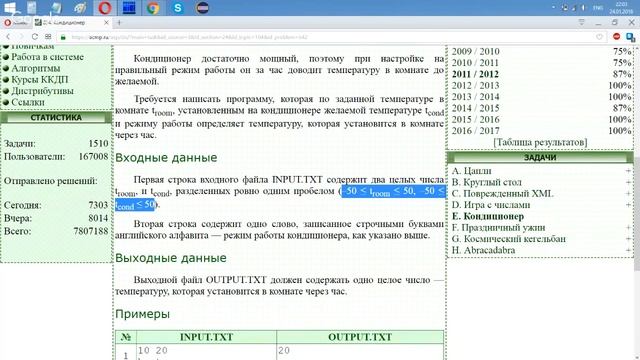Open problem A. Цапли
Image resolution: width=640 pixels, height=360 pixels.
(471, 171)
